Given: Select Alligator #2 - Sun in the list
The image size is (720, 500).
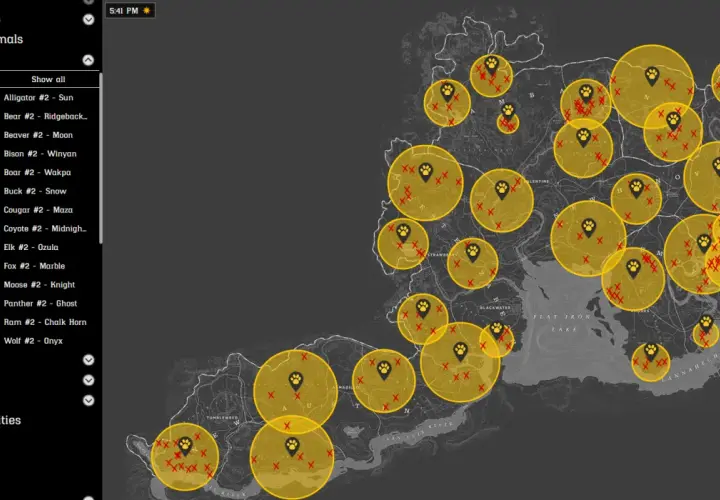Looking at the screenshot, I should (39, 97).
